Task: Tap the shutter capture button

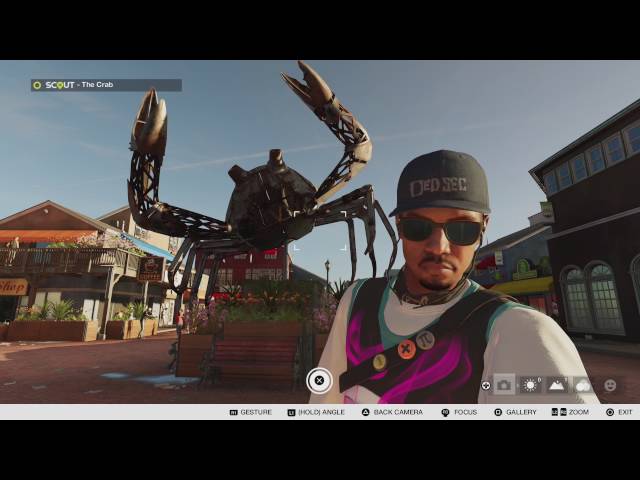Action: click(319, 380)
